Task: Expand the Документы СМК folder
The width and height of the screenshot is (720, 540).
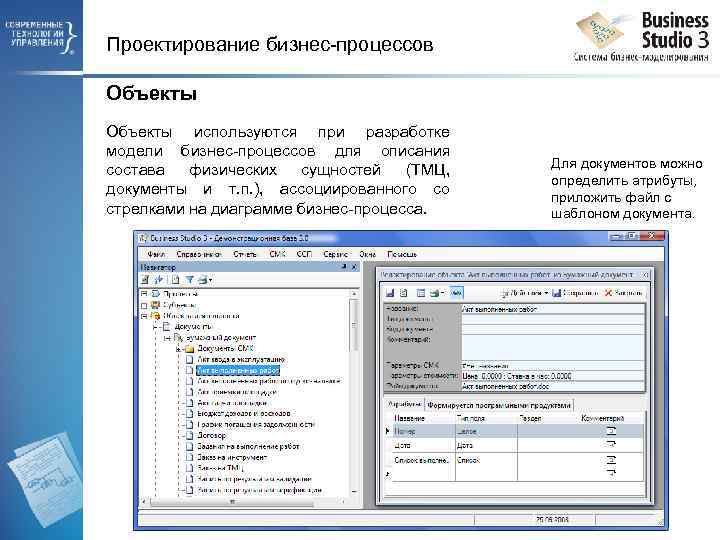Action: 179,349
